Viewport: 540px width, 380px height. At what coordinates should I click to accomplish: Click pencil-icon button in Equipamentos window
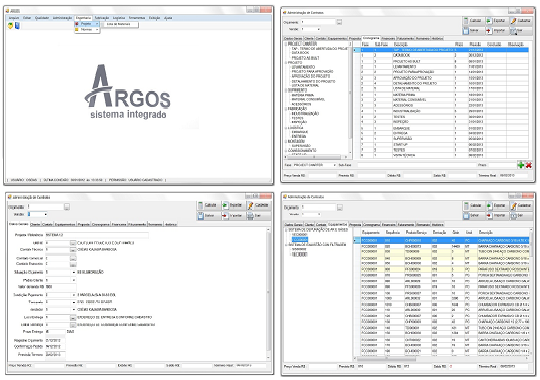tap(521, 206)
